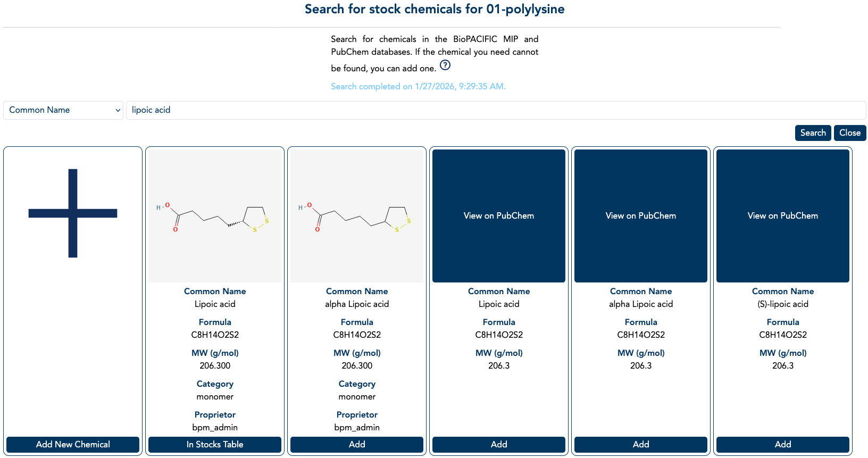Open View on PubChem for (S)-lipoic acid
The image size is (868, 458).
point(783,216)
